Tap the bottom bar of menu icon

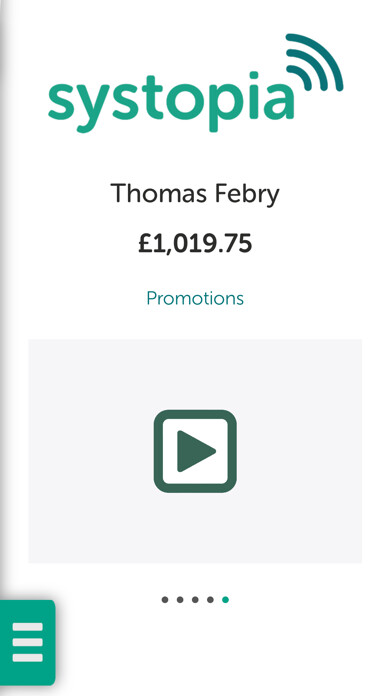pyautogui.click(x=28, y=657)
